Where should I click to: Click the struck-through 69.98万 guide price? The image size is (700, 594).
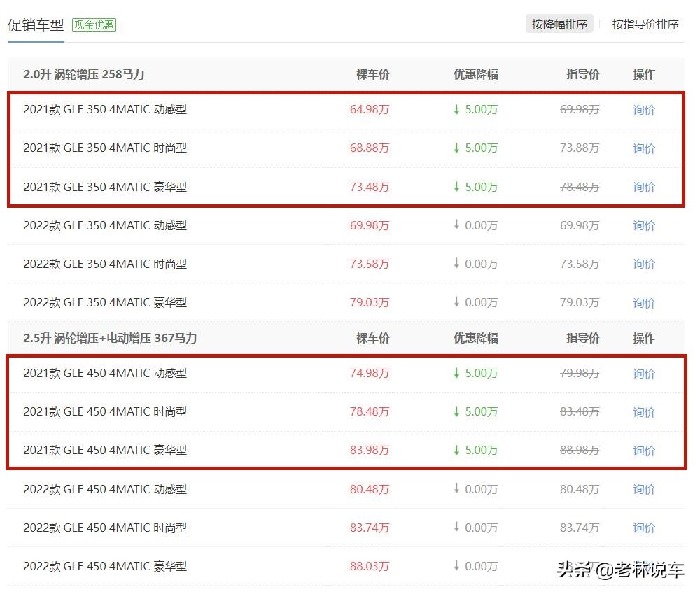tap(579, 109)
